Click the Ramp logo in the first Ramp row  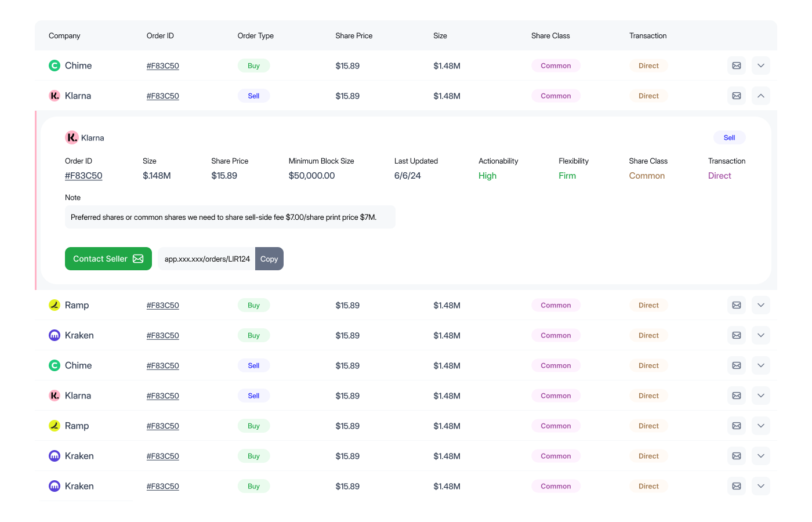(55, 305)
